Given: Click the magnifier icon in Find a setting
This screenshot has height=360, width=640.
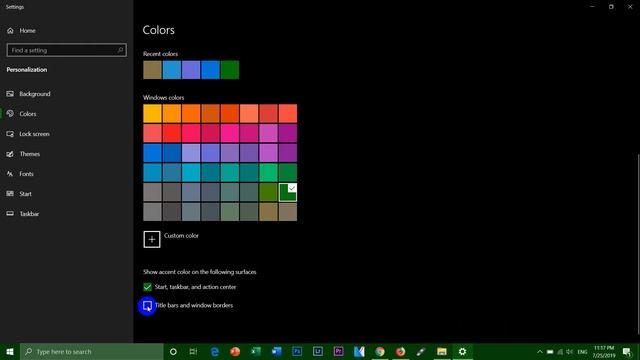Looking at the screenshot, I should coord(120,50).
